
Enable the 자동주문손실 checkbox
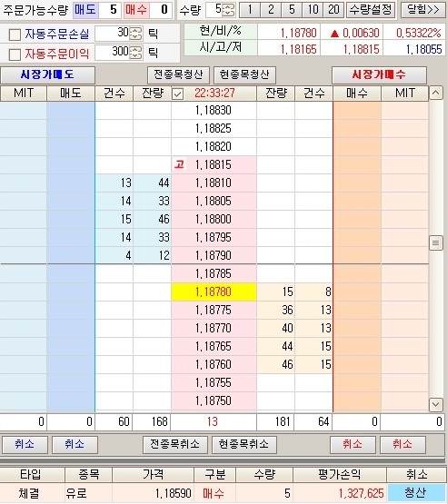15,35
